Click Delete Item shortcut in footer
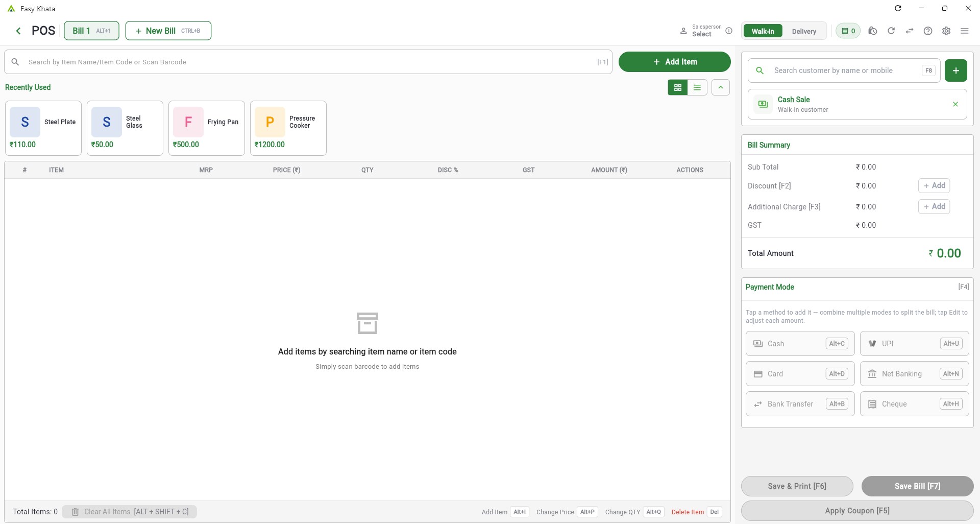Screen dimensions: 980x524 click(x=696, y=512)
